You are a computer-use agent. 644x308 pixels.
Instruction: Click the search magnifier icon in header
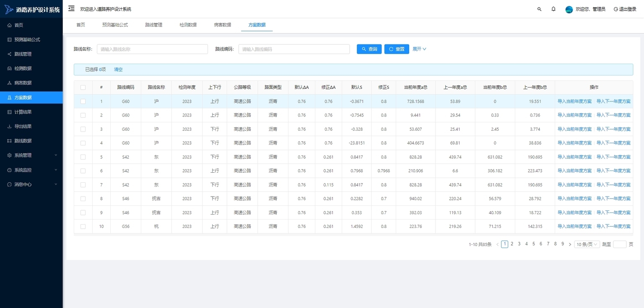click(539, 9)
